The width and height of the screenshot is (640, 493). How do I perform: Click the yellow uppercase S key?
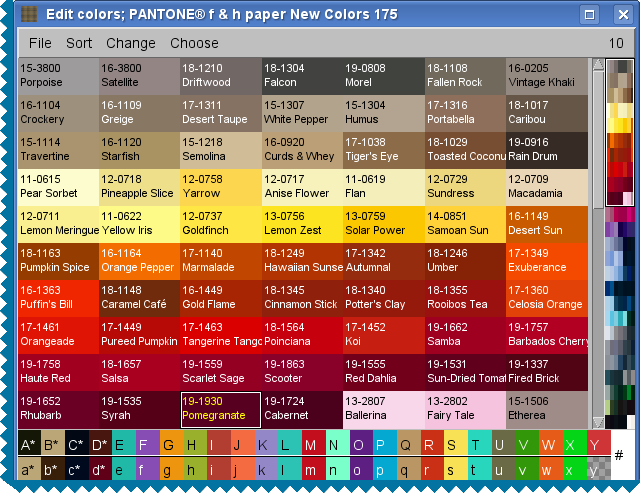point(456,444)
